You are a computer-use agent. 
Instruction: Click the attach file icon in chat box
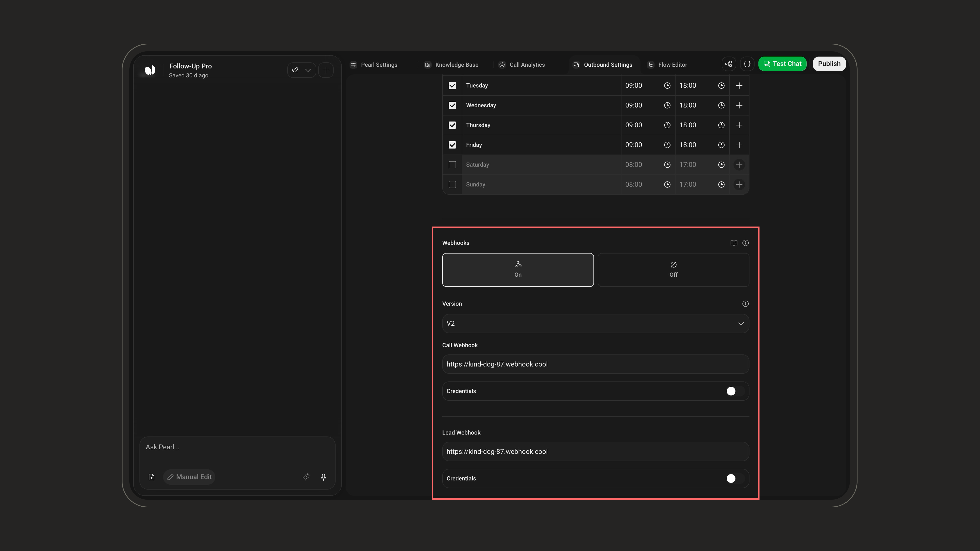[151, 477]
